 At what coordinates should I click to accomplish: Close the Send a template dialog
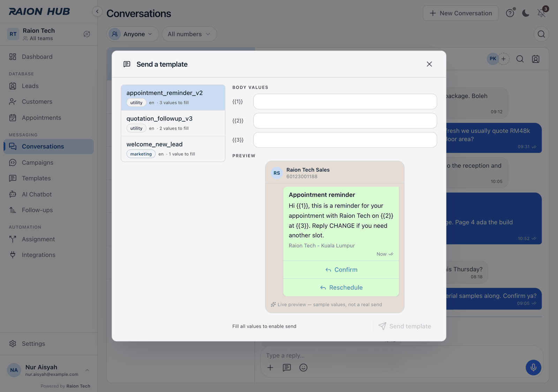[x=429, y=64]
